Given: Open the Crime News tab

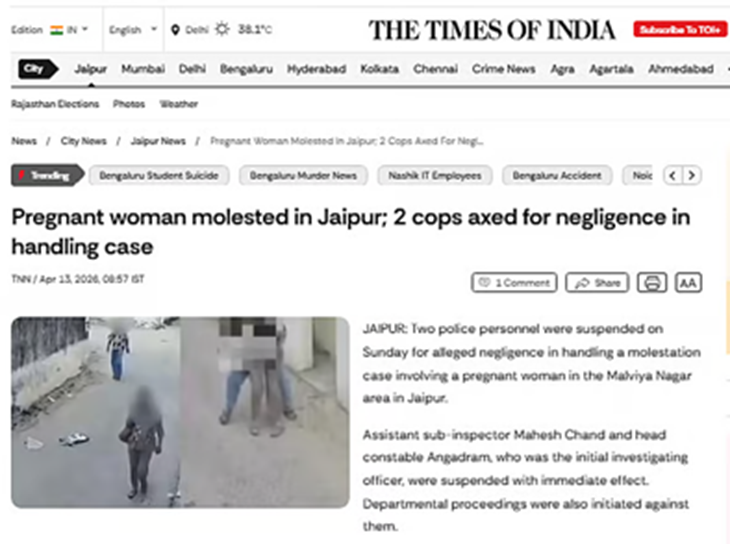Looking at the screenshot, I should (503, 69).
